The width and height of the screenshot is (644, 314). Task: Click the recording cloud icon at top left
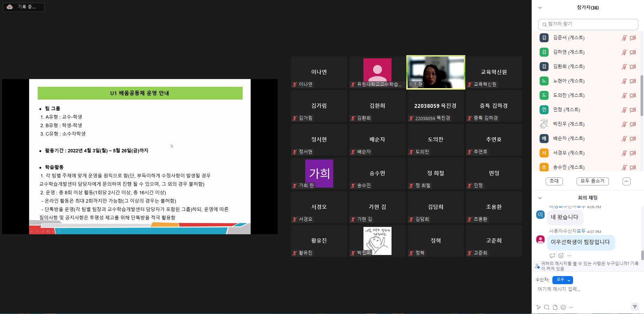(x=10, y=7)
